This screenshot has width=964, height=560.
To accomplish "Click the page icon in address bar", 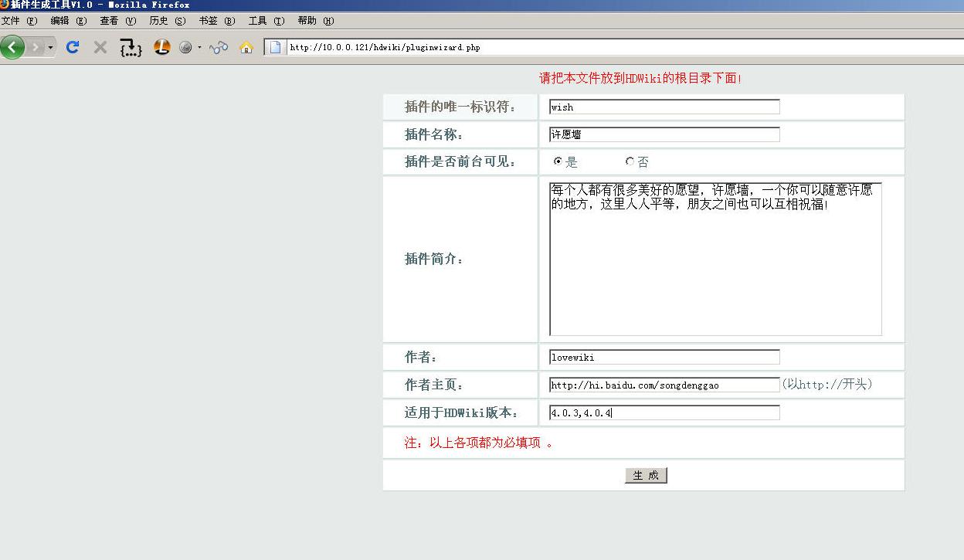I will 275,47.
